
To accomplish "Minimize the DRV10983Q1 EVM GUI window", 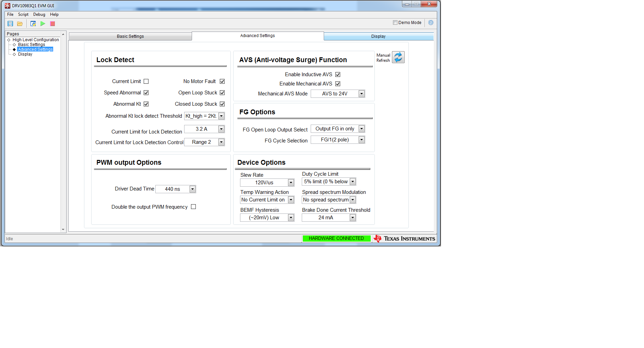I will (407, 4).
